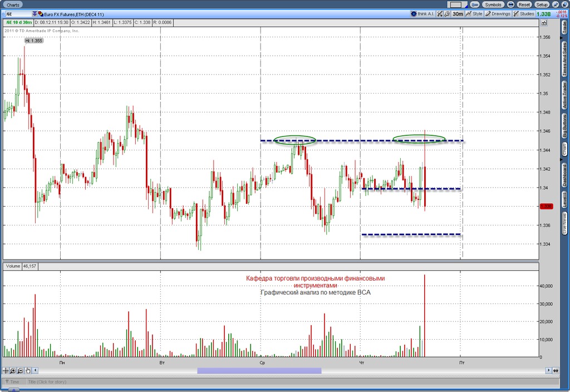Image resolution: width=570 pixels, height=392 pixels.
Task: Open the 30m timeframe selector
Action: [458, 14]
